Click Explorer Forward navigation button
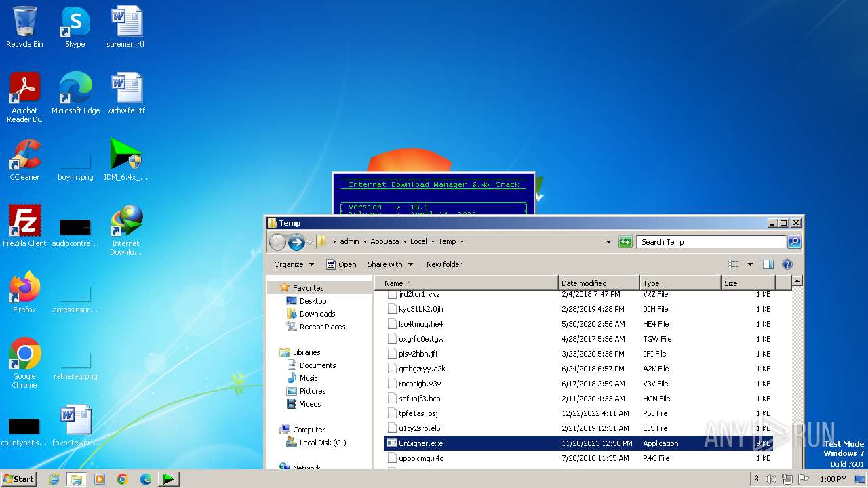 click(296, 242)
